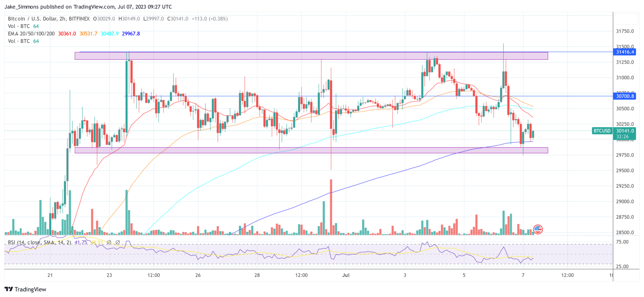Image resolution: width=644 pixels, height=297 pixels.
Task: Click the 31416.4 horizontal line price label
Action: (x=625, y=52)
